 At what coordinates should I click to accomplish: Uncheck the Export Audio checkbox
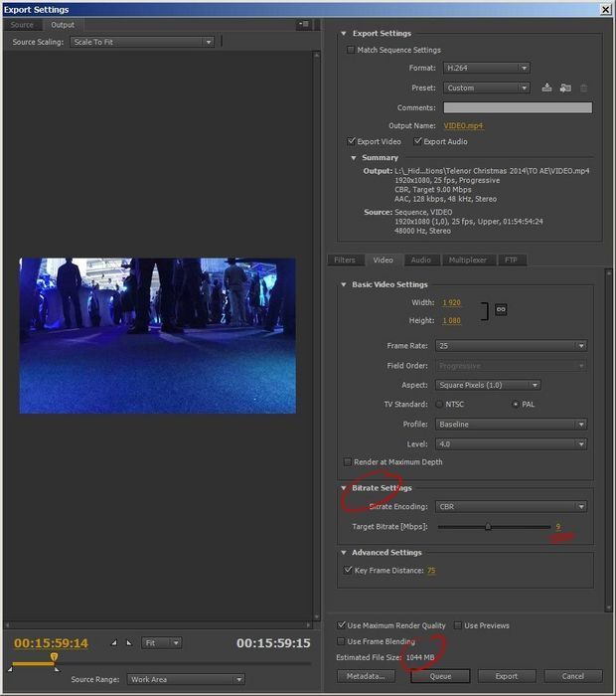tap(416, 141)
